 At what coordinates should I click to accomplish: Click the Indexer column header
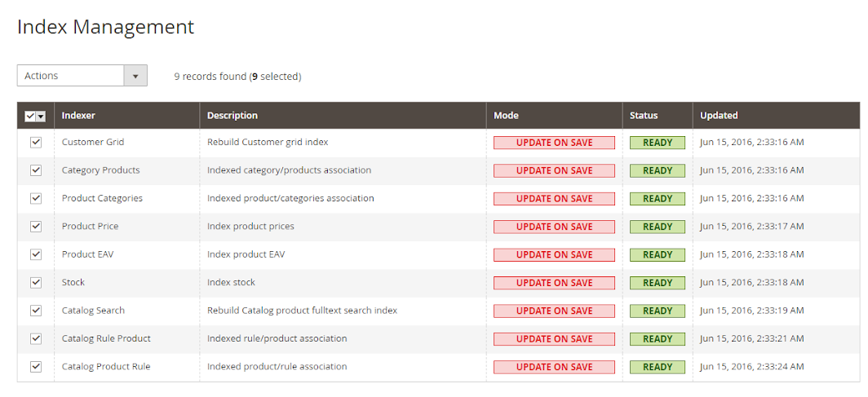[78, 116]
